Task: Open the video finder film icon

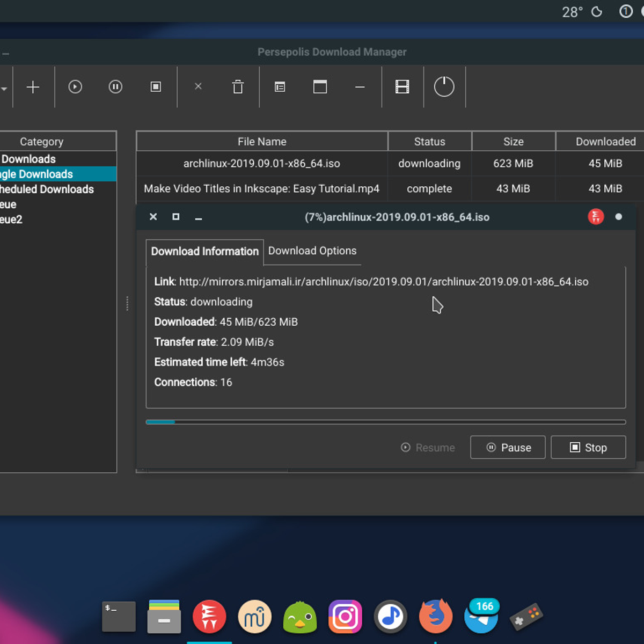Action: [x=402, y=87]
